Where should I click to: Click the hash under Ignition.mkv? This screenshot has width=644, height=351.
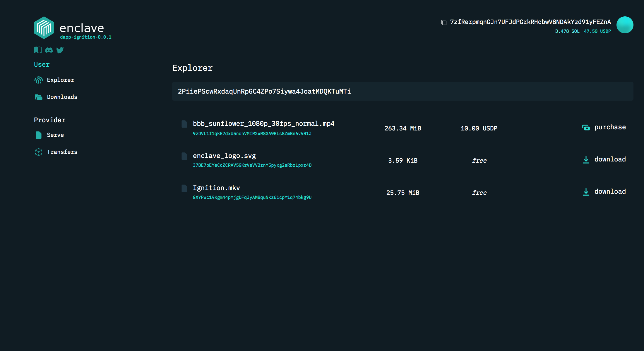click(x=252, y=197)
